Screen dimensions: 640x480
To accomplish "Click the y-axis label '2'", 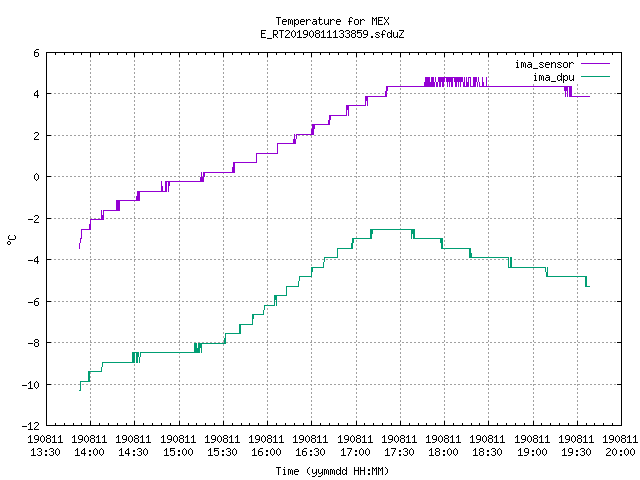I will click(36, 136).
